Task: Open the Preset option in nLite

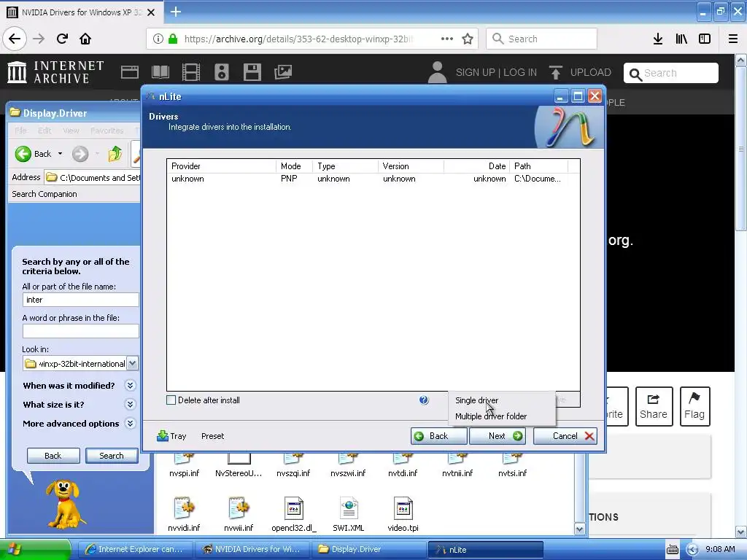Action: coord(212,436)
